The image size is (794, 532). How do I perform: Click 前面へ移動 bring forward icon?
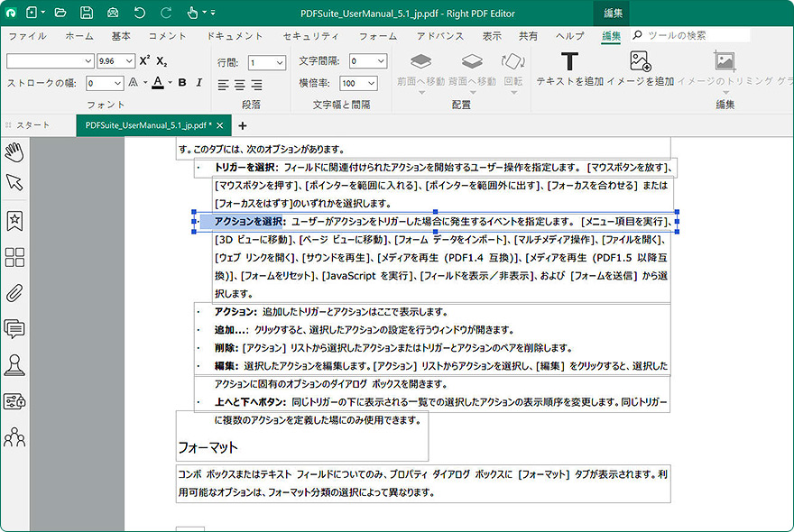click(420, 61)
